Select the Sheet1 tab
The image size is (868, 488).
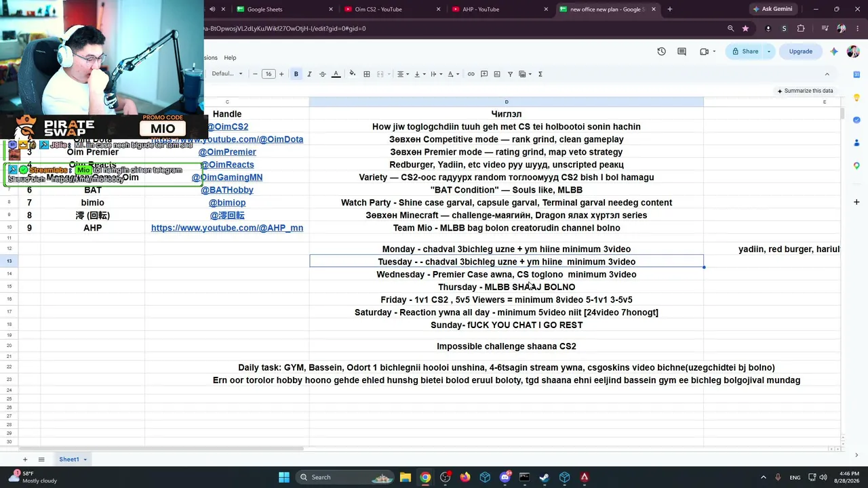point(68,460)
